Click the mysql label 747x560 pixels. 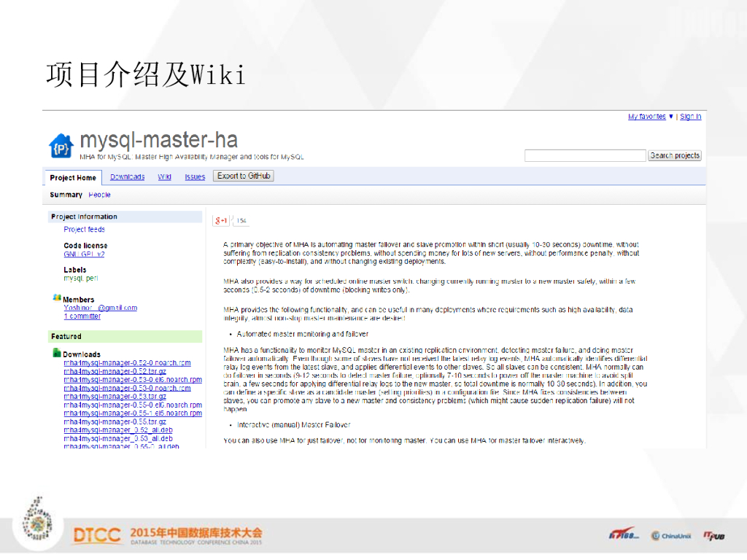73,278
